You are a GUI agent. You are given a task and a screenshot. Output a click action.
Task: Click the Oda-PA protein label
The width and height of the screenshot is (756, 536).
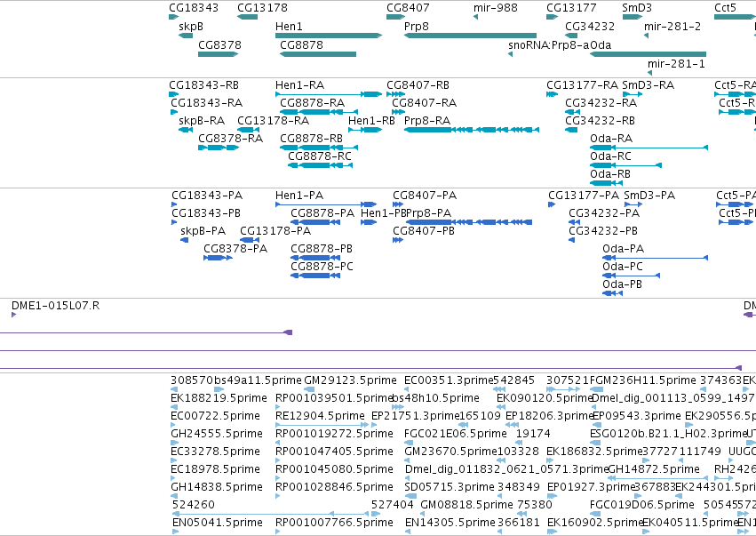(624, 249)
